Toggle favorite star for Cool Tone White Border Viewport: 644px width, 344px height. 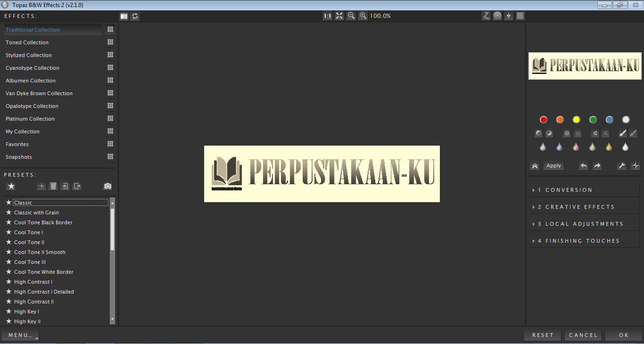[x=8, y=272]
